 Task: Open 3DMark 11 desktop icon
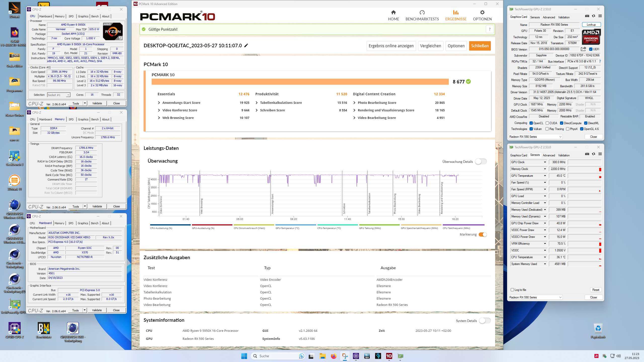tap(14, 183)
